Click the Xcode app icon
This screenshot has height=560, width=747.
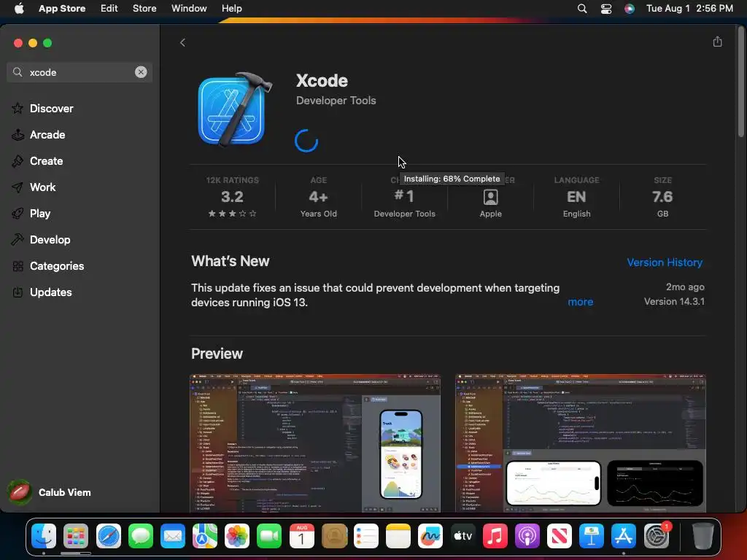point(234,109)
